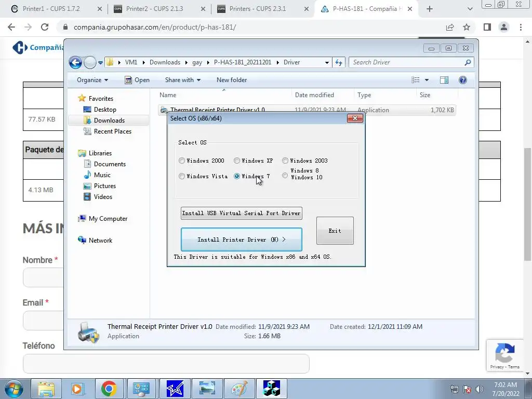532x399 pixels.
Task: Open a new Chrome tab
Action: (430, 9)
